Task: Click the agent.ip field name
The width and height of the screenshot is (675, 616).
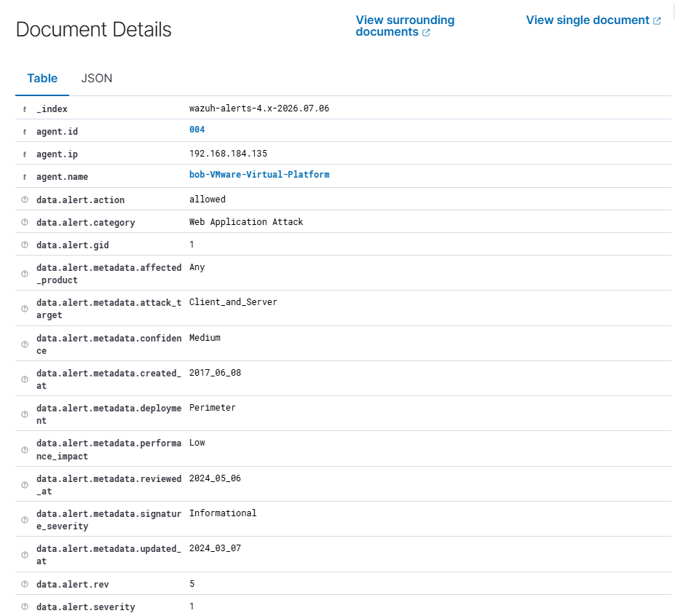Action: (58, 154)
